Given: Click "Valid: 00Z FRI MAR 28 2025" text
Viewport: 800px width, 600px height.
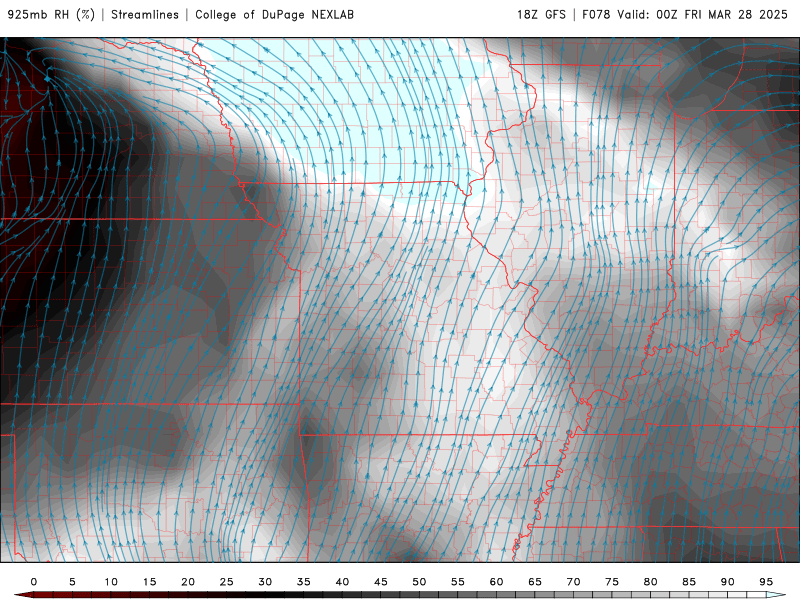Looking at the screenshot, I should click(703, 15).
